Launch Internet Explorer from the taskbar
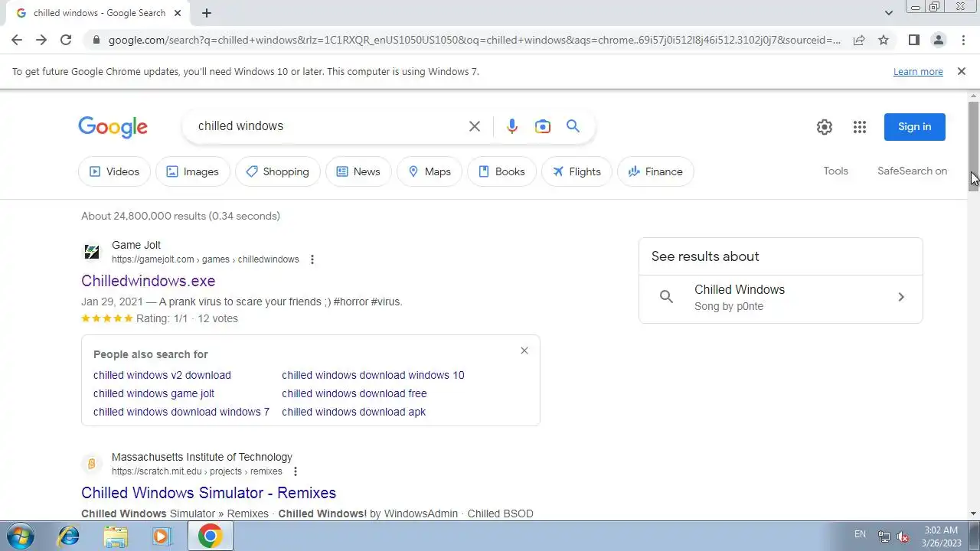This screenshot has height=551, width=980. pos(69,536)
